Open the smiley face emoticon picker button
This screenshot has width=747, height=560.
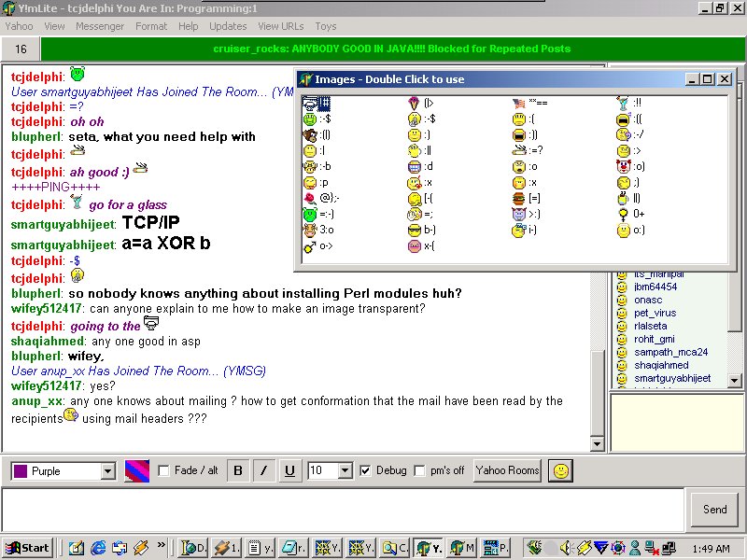[x=561, y=471]
